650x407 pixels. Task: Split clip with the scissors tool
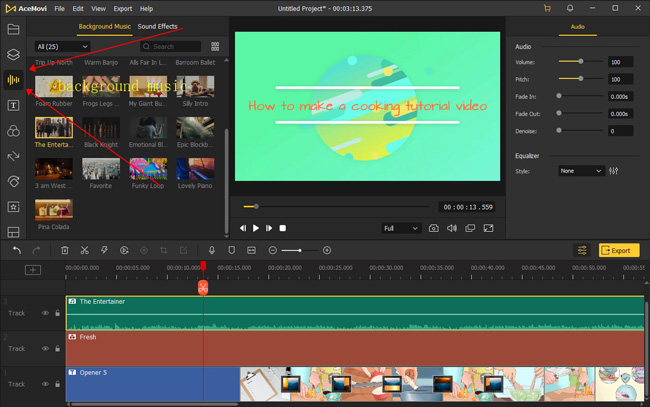pos(85,250)
